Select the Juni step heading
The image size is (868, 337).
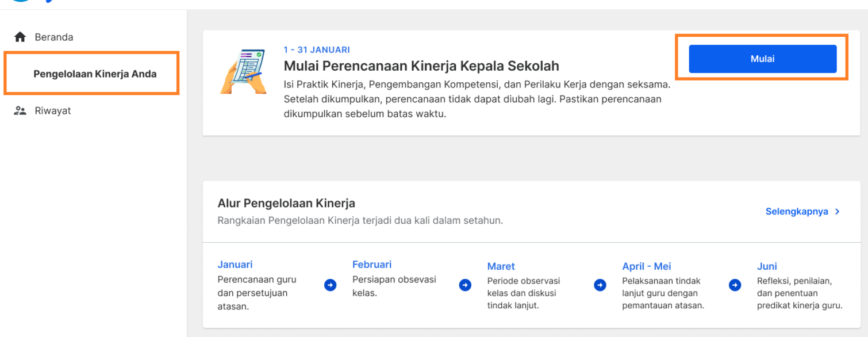[767, 266]
